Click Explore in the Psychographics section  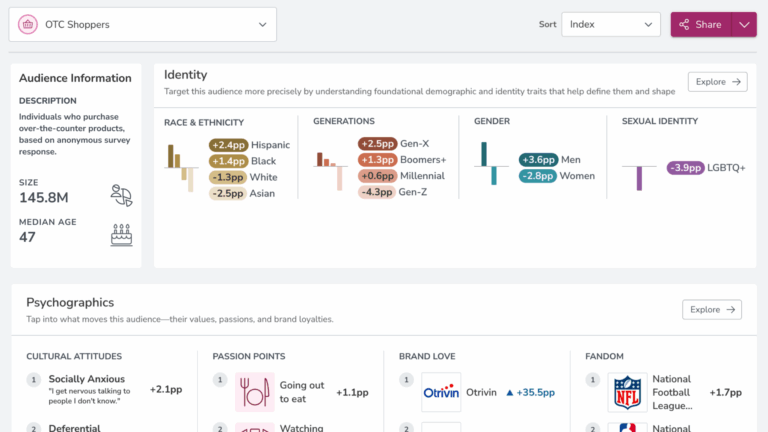point(711,310)
